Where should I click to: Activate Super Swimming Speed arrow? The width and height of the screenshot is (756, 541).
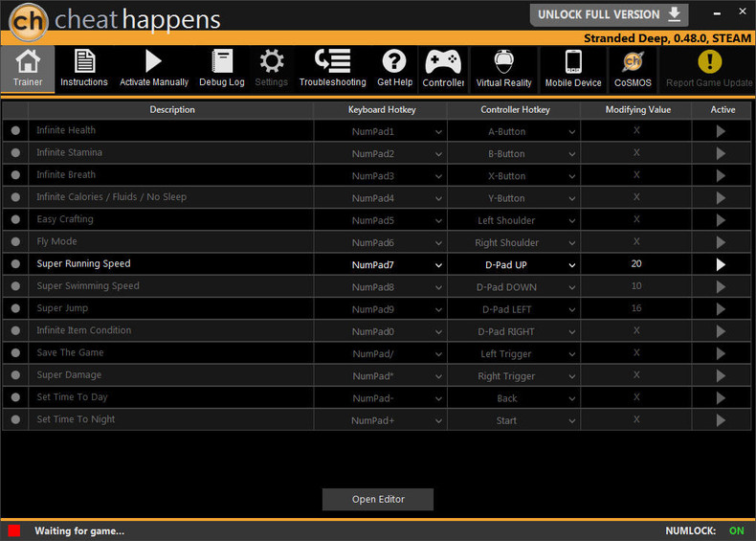tap(721, 286)
